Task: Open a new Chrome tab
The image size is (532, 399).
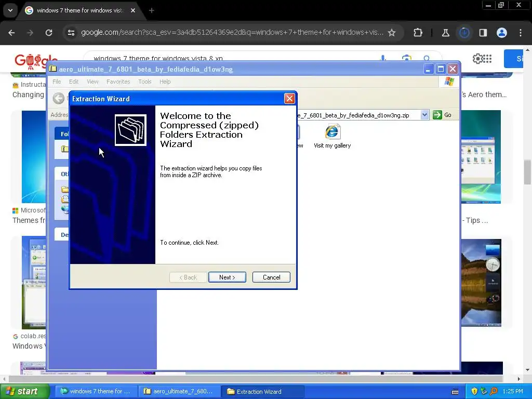Action: point(152,10)
